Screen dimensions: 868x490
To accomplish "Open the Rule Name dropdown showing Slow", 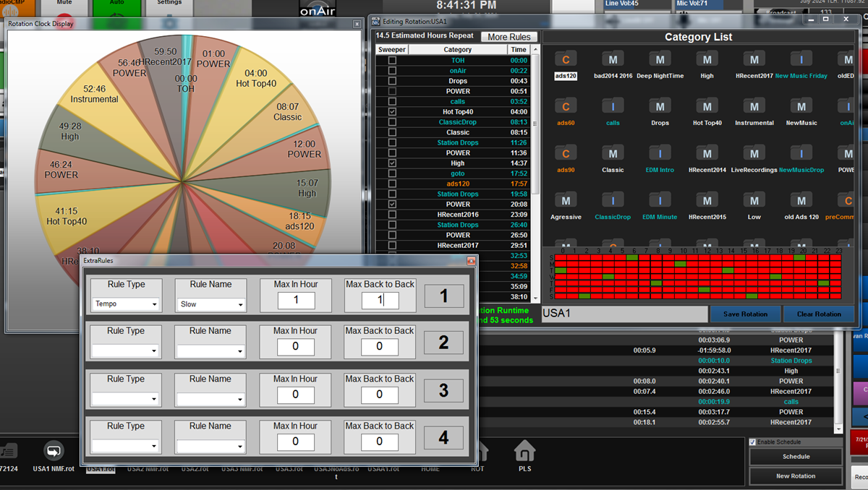I will 210,304.
